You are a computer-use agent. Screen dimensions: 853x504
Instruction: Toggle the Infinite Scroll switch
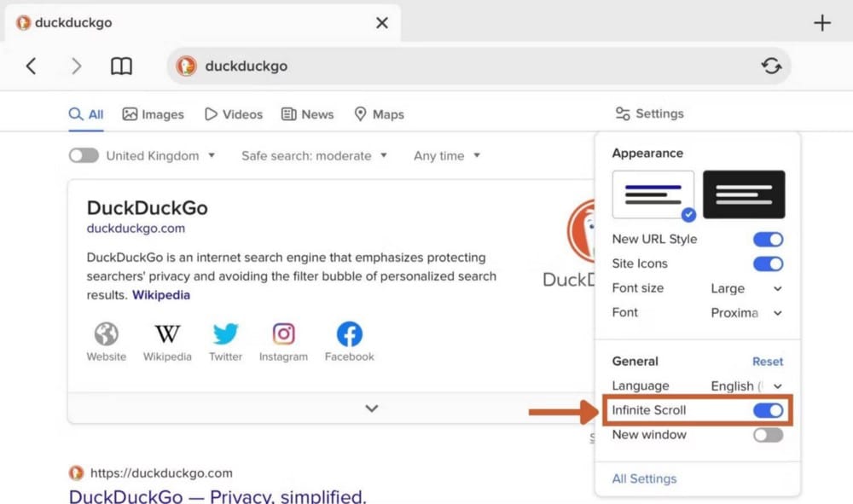[767, 410]
